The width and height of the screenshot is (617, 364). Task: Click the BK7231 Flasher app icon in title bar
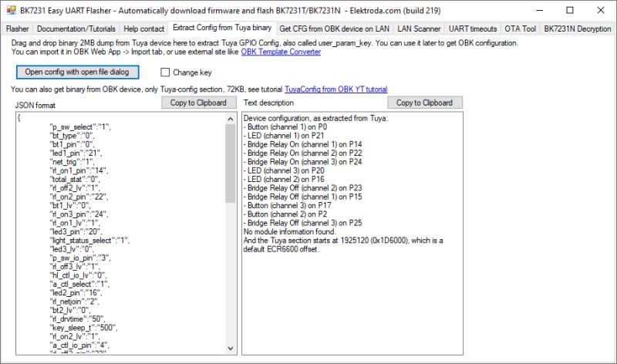coord(11,10)
